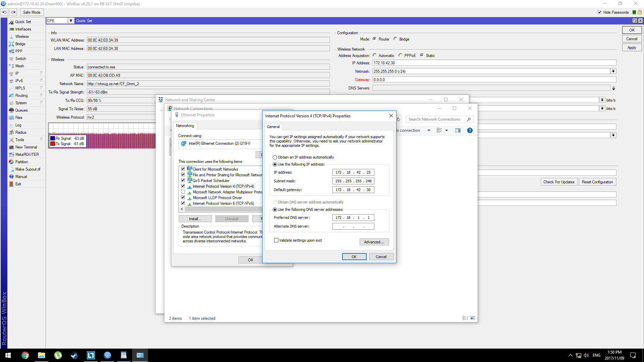Screen dimensions: 644x362
Task: Select Obtain an IP address automatically
Action: [x=275, y=157]
